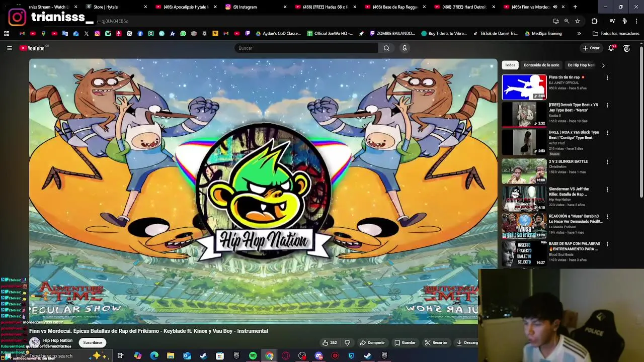The width and height of the screenshot is (644, 362).
Task: Select the De Hip Hop Nation chip
Action: pyautogui.click(x=581, y=65)
